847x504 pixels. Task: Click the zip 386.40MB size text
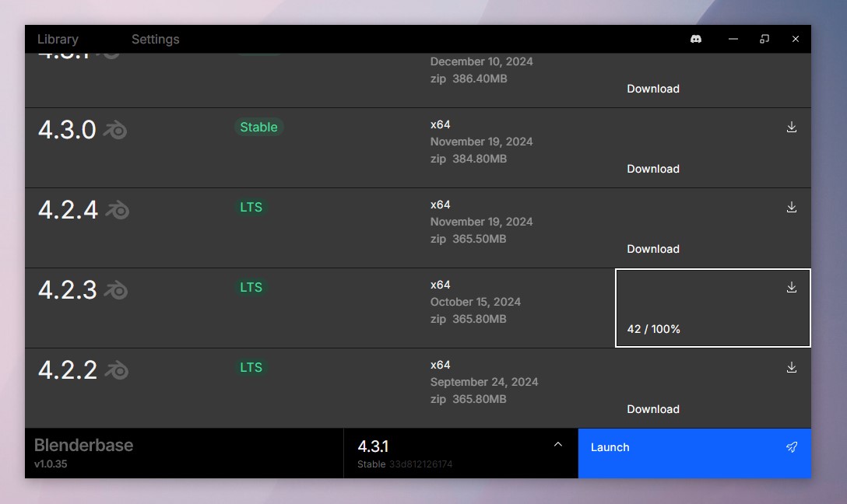[x=469, y=79]
